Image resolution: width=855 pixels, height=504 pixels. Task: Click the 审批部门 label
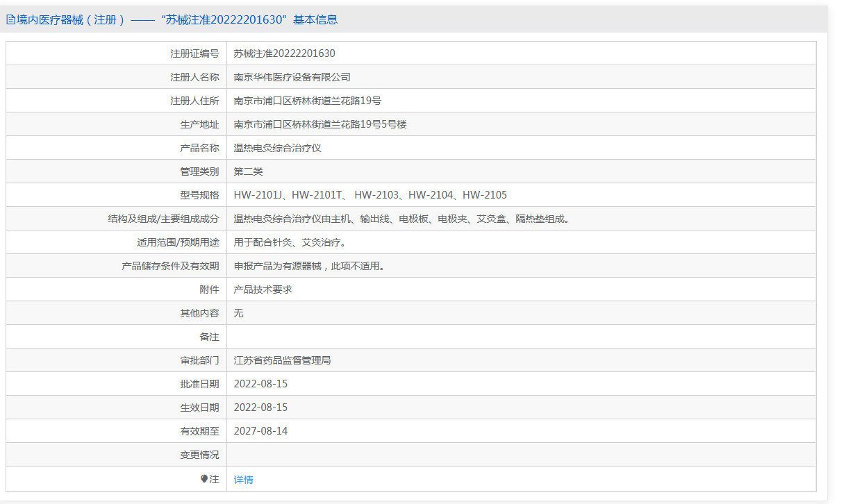[199, 360]
